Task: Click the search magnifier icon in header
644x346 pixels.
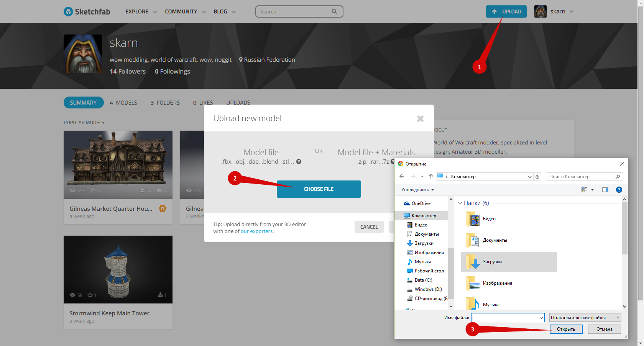Action: tap(334, 11)
